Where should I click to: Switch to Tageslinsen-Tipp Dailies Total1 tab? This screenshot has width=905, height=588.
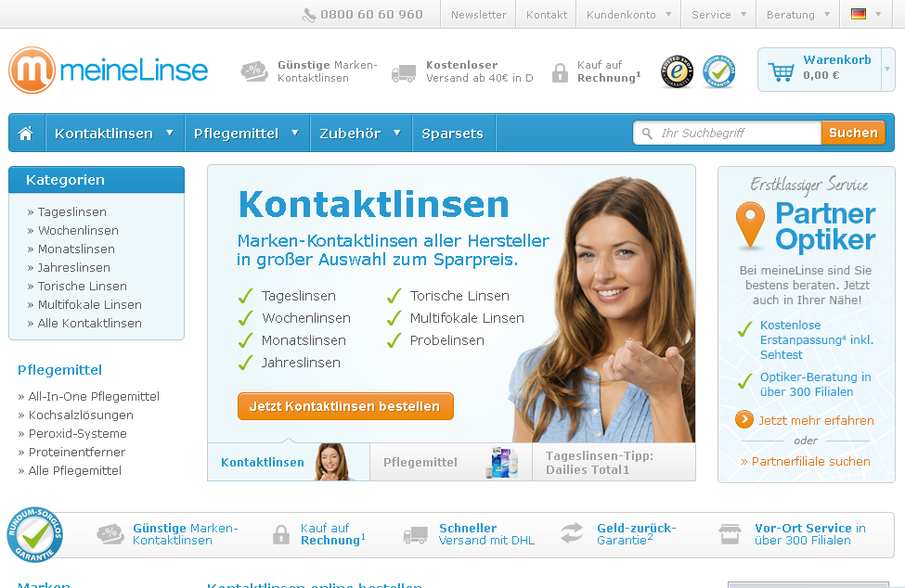coord(614,462)
